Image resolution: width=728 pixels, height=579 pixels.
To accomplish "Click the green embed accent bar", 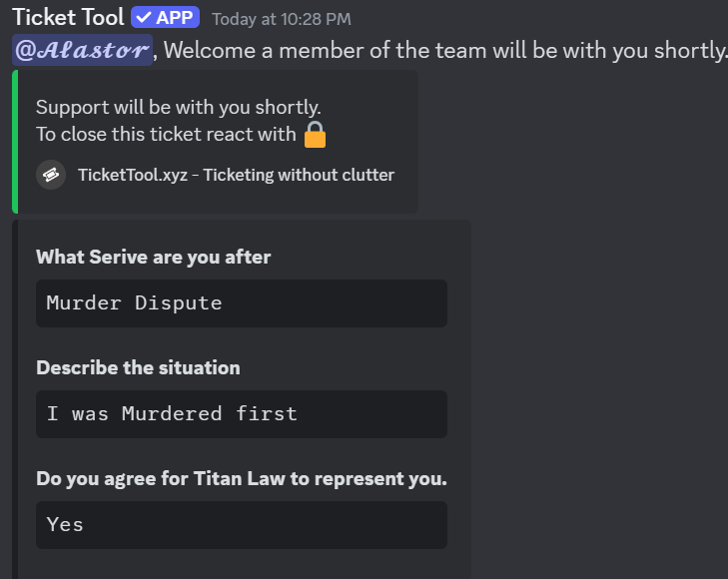I will [x=15, y=142].
